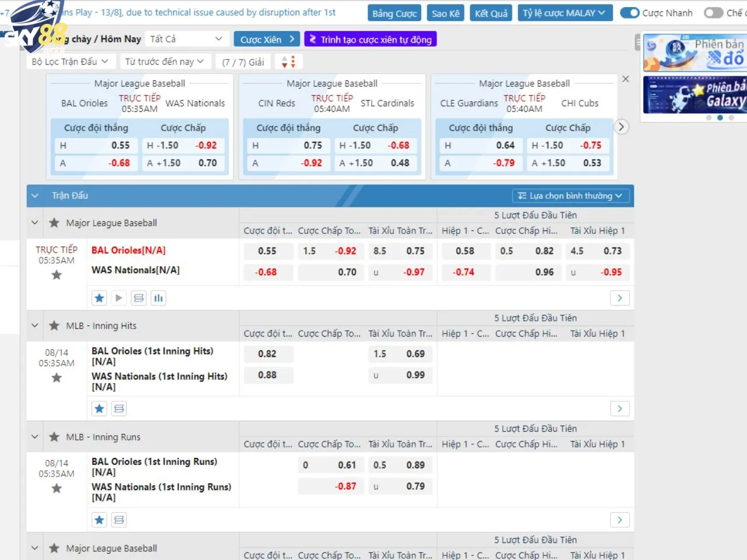Select handicap 1.5 odds -0.92 in match list
The height and width of the screenshot is (560, 747).
(330, 251)
